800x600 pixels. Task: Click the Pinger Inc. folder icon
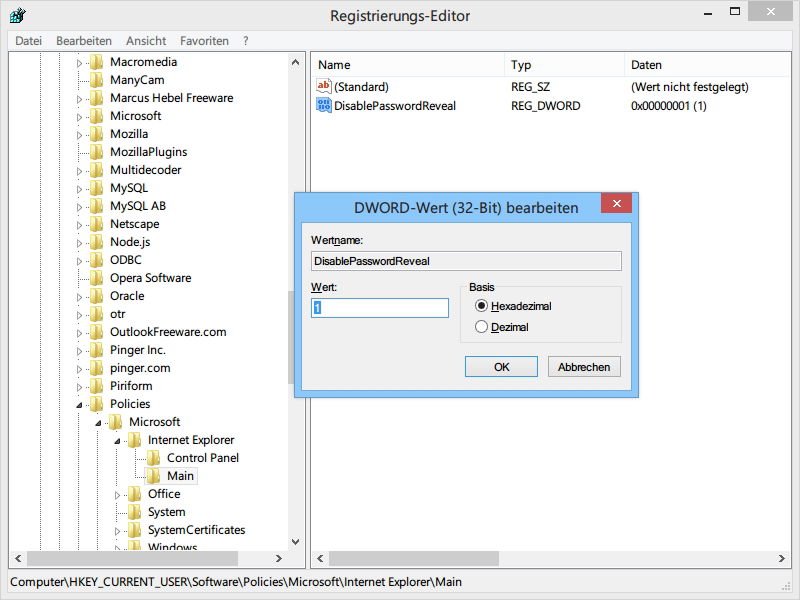[96, 350]
